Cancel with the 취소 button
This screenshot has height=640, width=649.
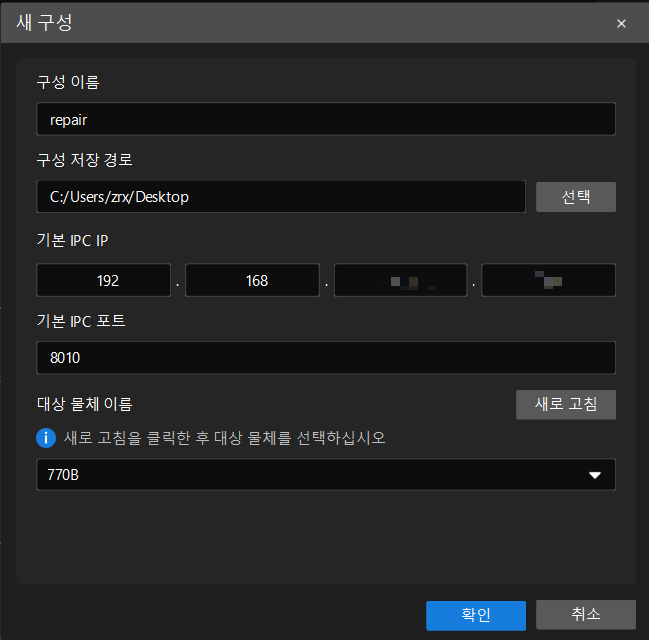tap(586, 614)
